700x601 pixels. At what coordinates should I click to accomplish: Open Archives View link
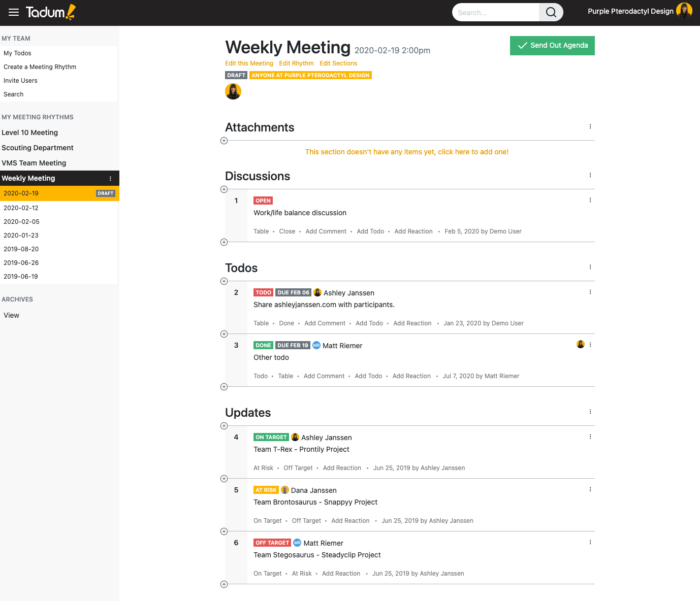[x=11, y=315]
